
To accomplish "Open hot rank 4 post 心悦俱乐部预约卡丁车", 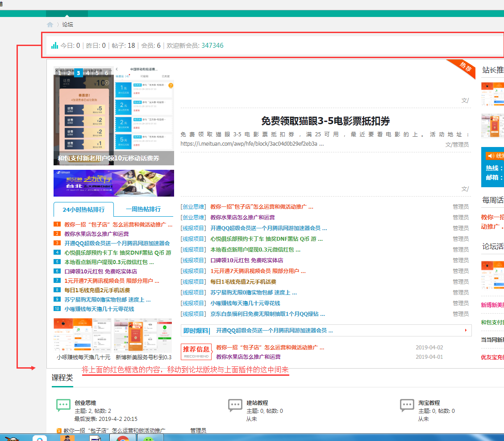I will click(118, 252).
